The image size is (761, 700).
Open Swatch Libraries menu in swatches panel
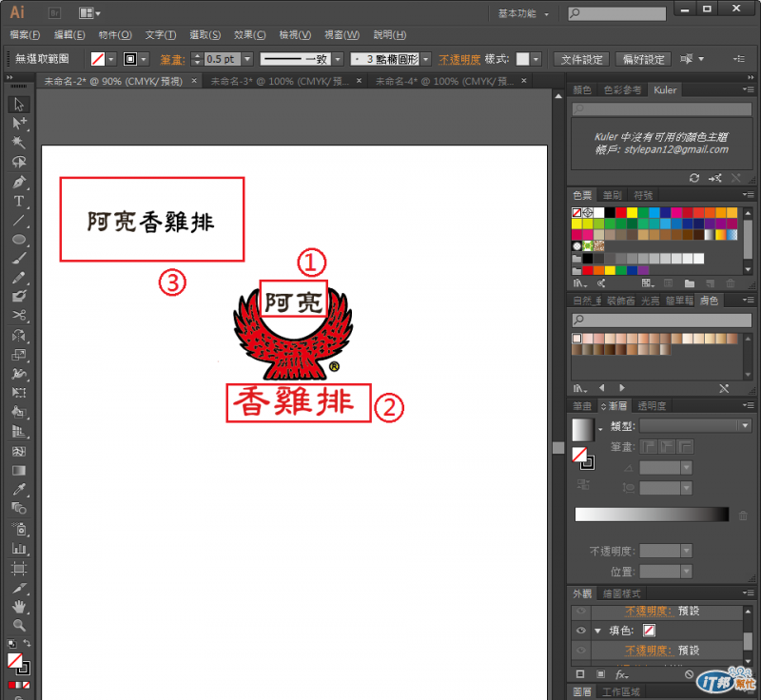tap(579, 283)
